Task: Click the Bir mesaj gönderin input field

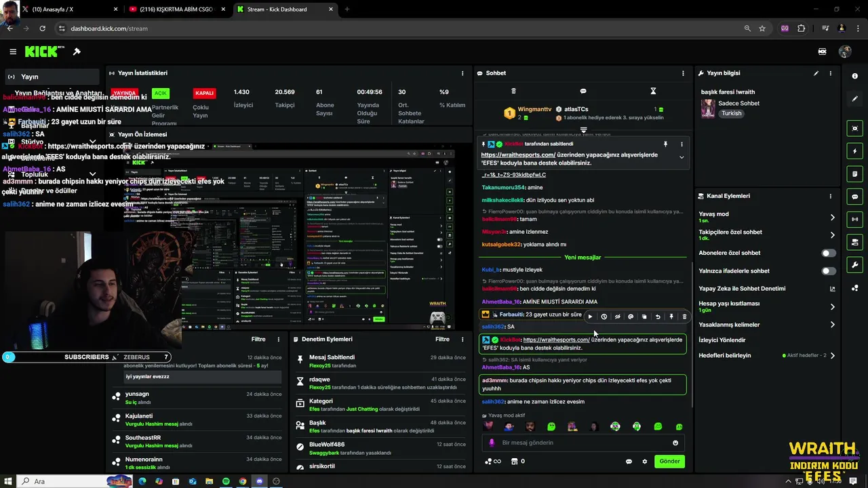Action: [583, 443]
